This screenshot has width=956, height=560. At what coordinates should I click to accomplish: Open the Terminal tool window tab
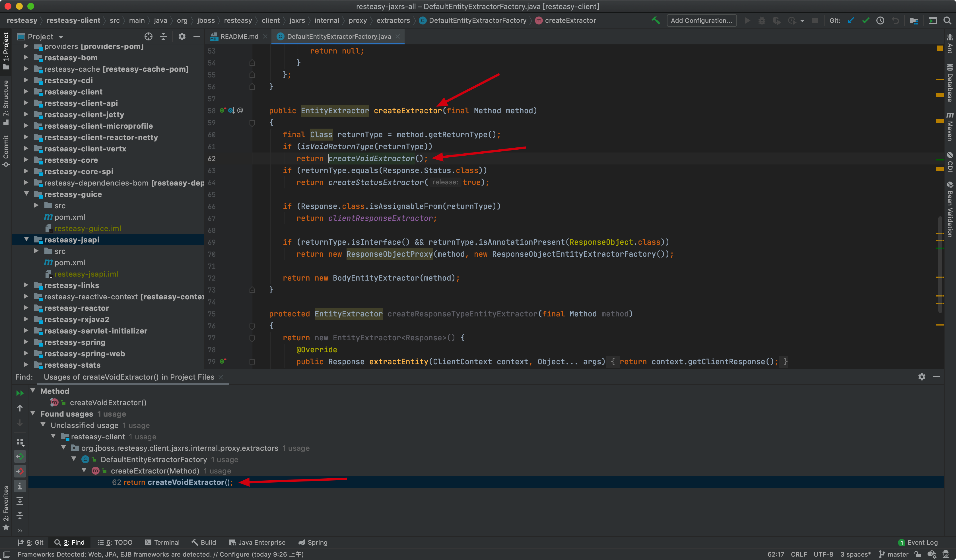(x=162, y=542)
